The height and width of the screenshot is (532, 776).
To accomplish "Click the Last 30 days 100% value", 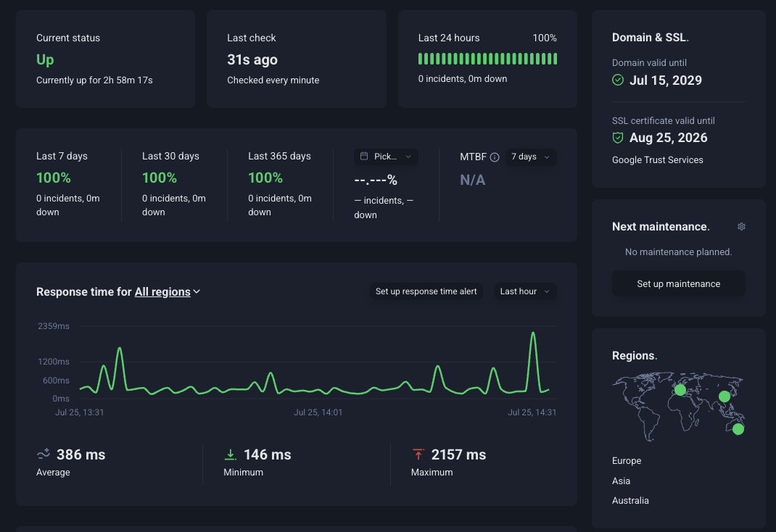I will 160,178.
